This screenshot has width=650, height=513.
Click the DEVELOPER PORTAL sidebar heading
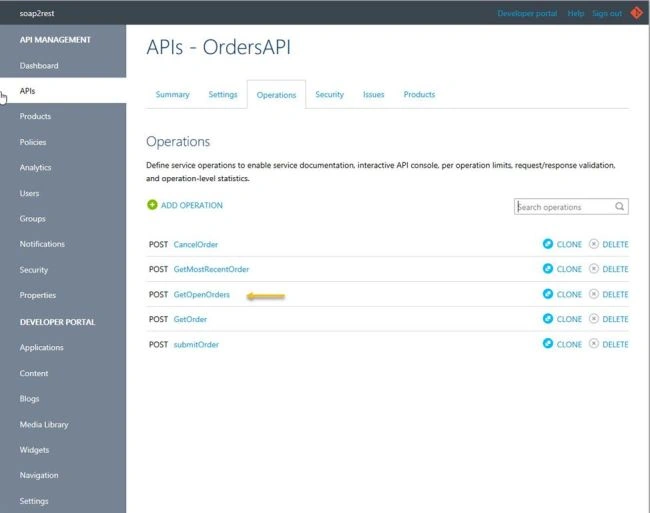(x=58, y=322)
